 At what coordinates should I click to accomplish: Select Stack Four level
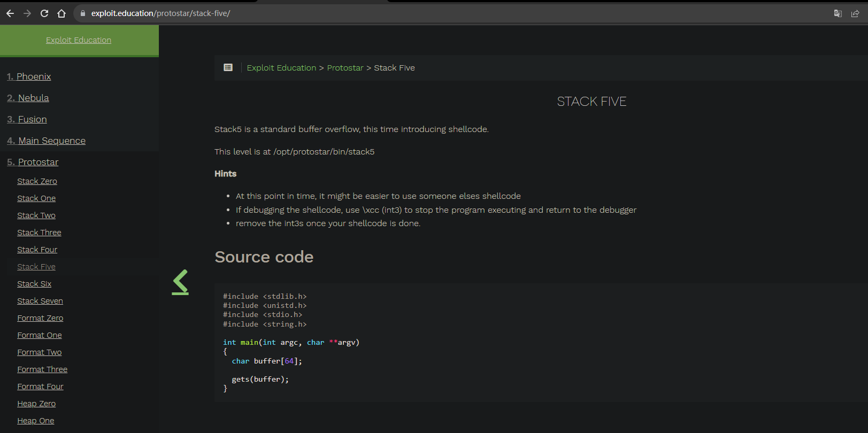point(37,250)
